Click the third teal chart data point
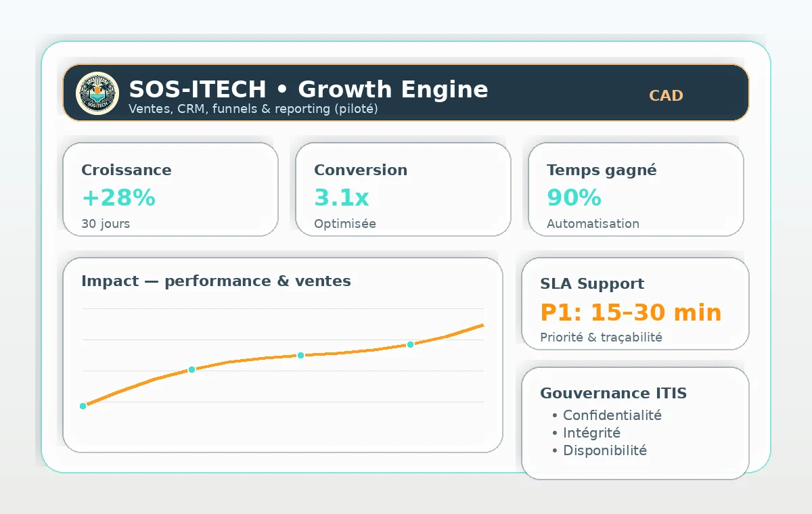This screenshot has width=812, height=514. pyautogui.click(x=300, y=355)
